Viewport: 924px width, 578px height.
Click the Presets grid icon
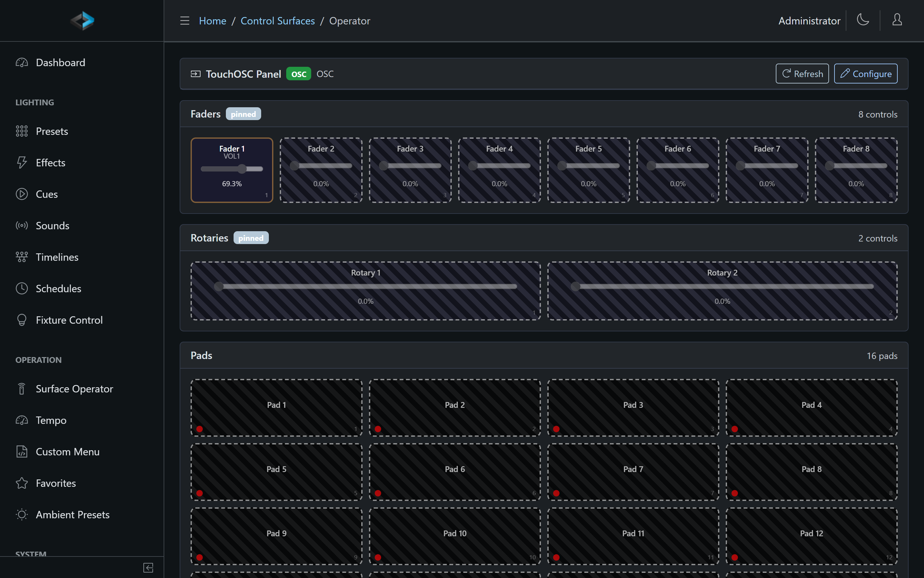point(22,131)
